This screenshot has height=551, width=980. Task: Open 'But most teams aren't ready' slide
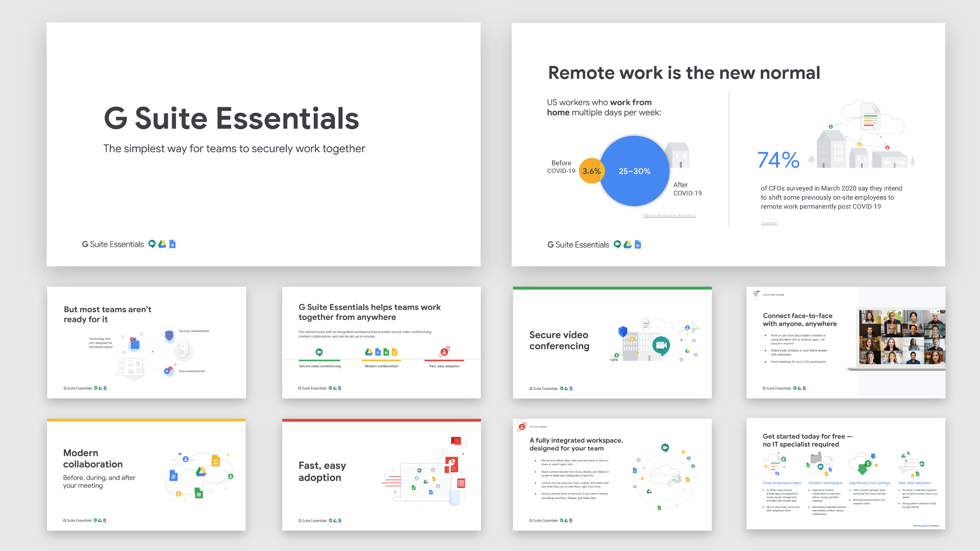[x=146, y=343]
